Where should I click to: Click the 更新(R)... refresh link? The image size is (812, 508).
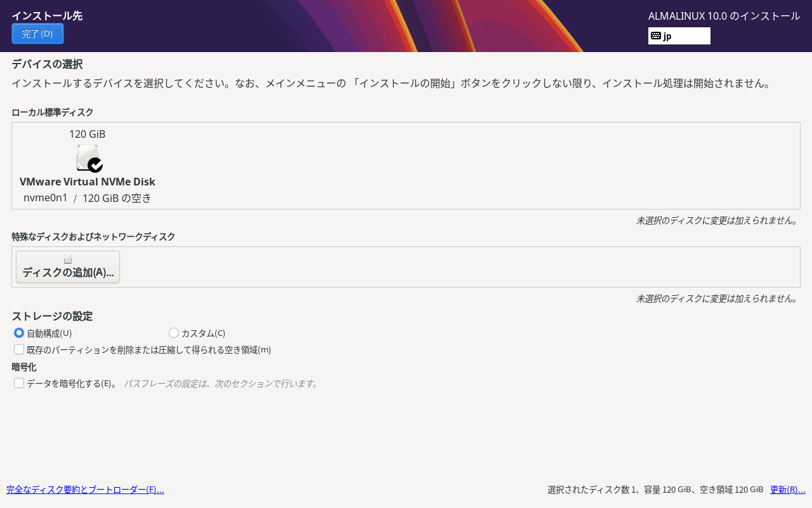click(788, 490)
